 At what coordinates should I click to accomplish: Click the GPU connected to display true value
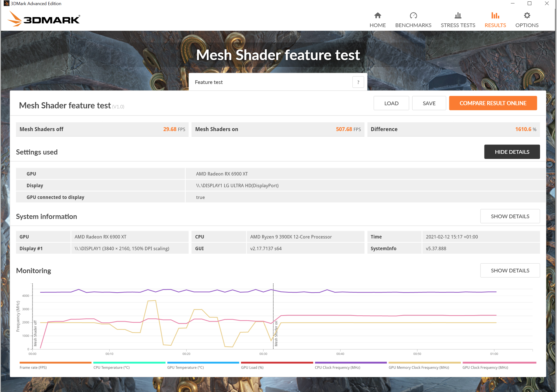tap(200, 197)
